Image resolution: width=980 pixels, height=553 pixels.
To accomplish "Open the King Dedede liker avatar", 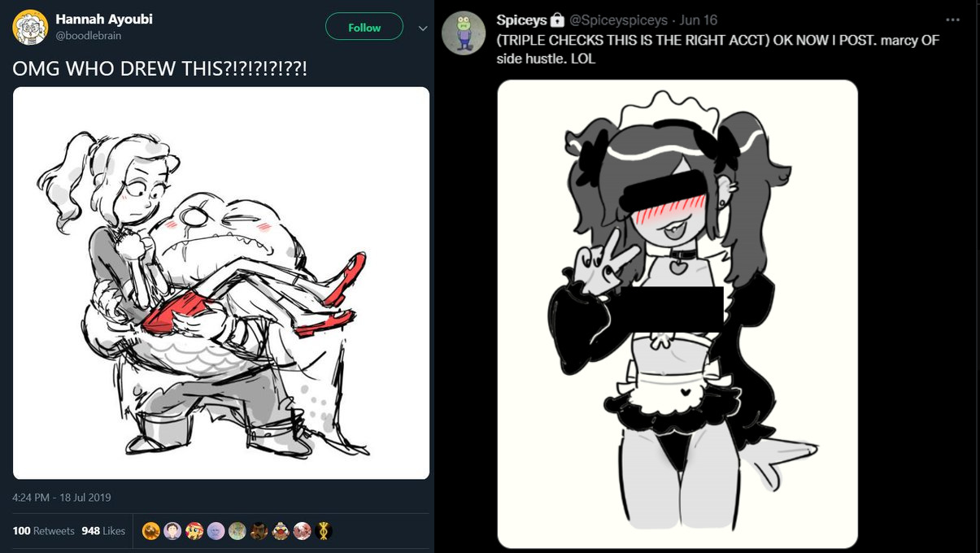I will pyautogui.click(x=281, y=531).
